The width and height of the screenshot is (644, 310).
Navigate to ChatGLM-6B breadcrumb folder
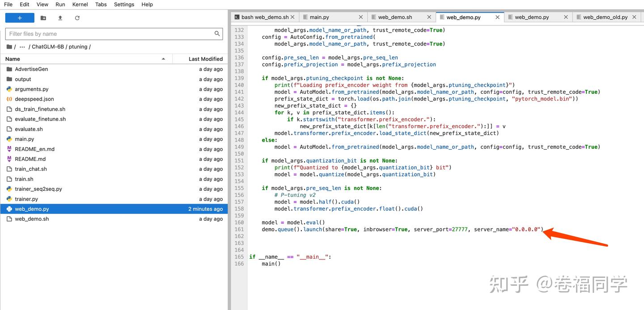(48, 47)
